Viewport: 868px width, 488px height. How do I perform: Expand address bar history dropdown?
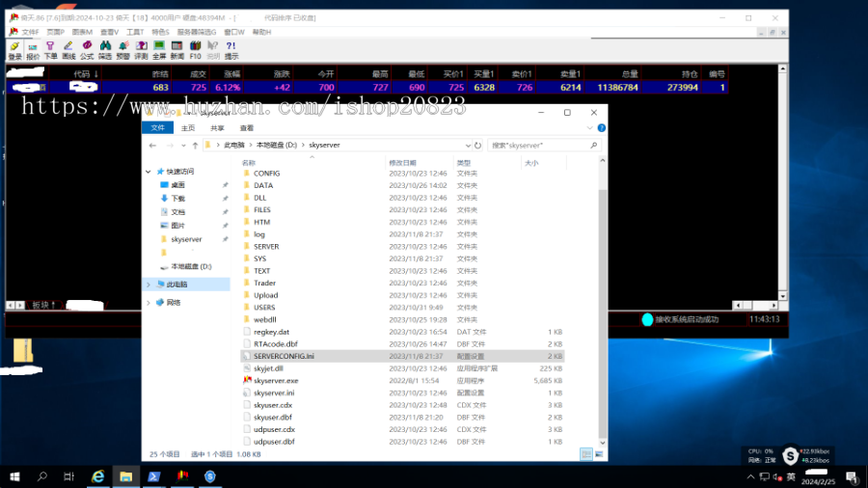coord(468,145)
